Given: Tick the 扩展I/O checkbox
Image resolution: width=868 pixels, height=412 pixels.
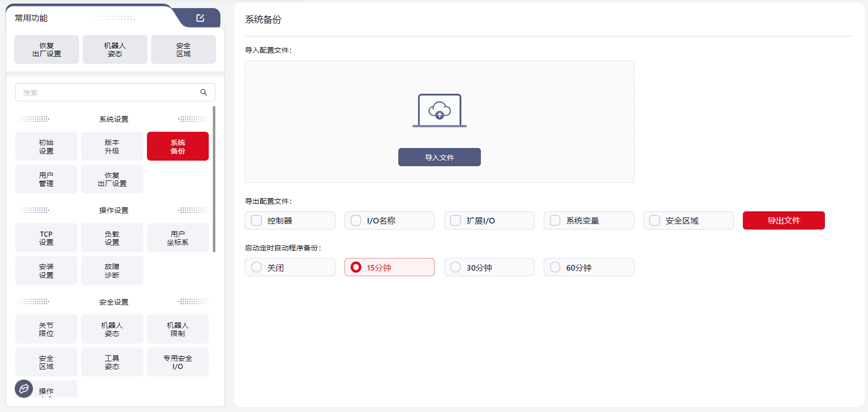Looking at the screenshot, I should 456,220.
